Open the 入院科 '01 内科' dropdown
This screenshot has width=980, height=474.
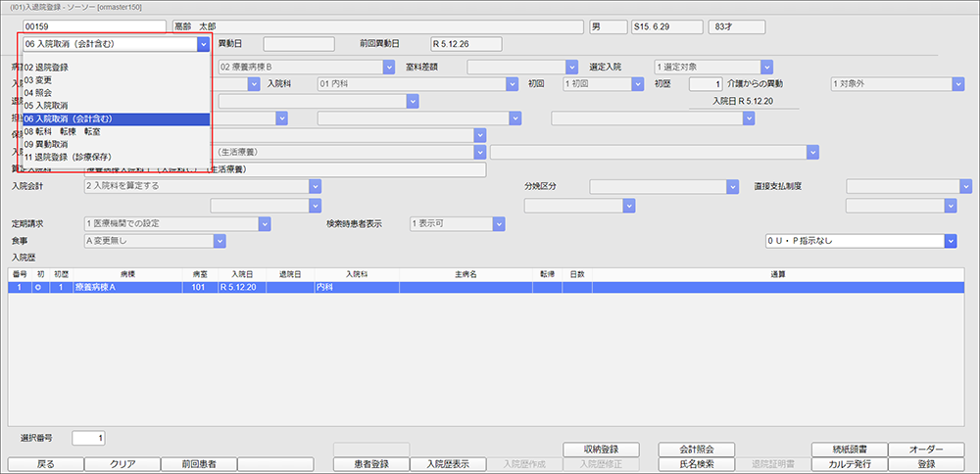coord(513,85)
